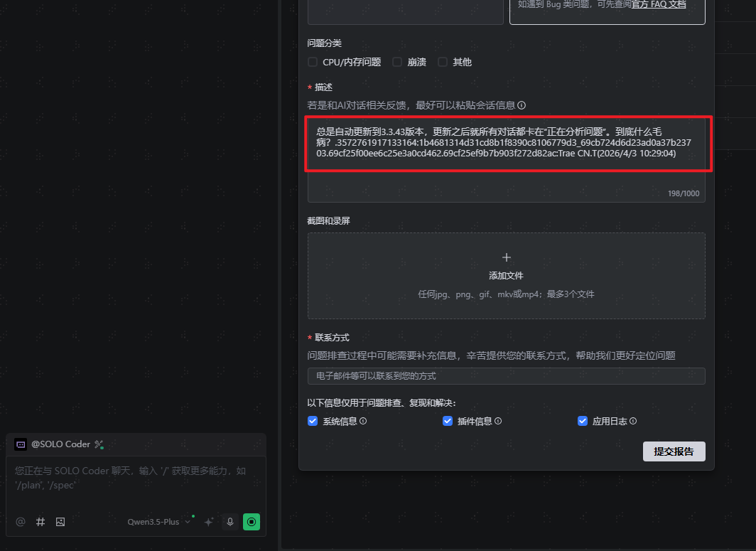Screen dimensions: 756x551
Task: Click the info icon next to 应用日志
Action: click(632, 421)
